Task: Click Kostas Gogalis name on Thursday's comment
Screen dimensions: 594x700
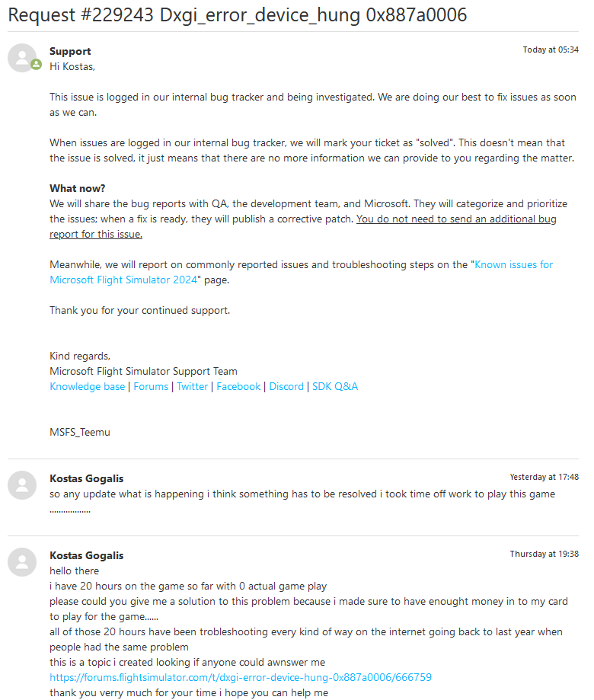Action: pyautogui.click(x=86, y=555)
